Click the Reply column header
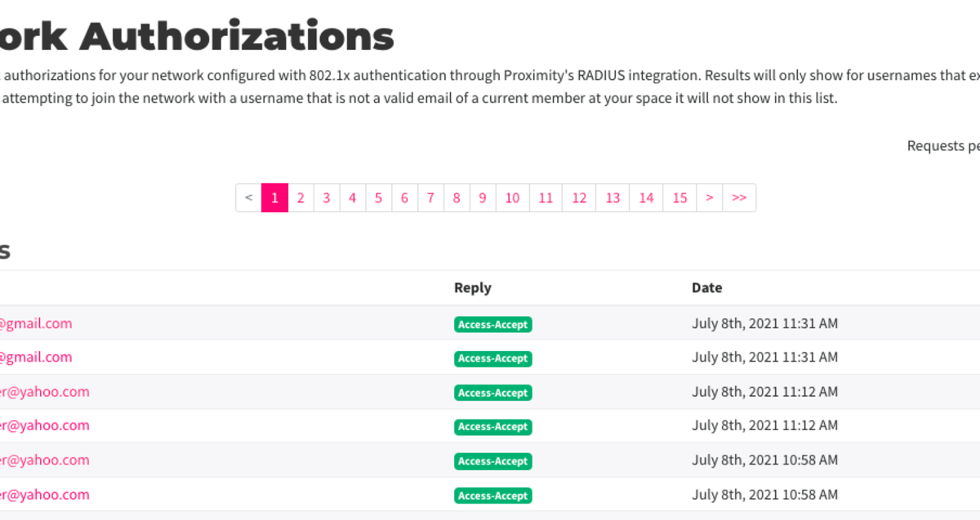Viewport: 980px width, 520px height. (x=473, y=287)
